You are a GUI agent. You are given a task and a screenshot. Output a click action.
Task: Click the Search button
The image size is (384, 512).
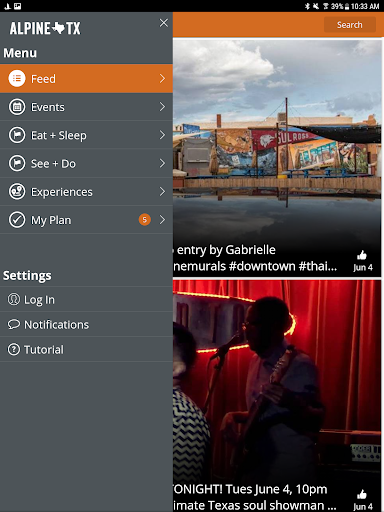(x=350, y=25)
